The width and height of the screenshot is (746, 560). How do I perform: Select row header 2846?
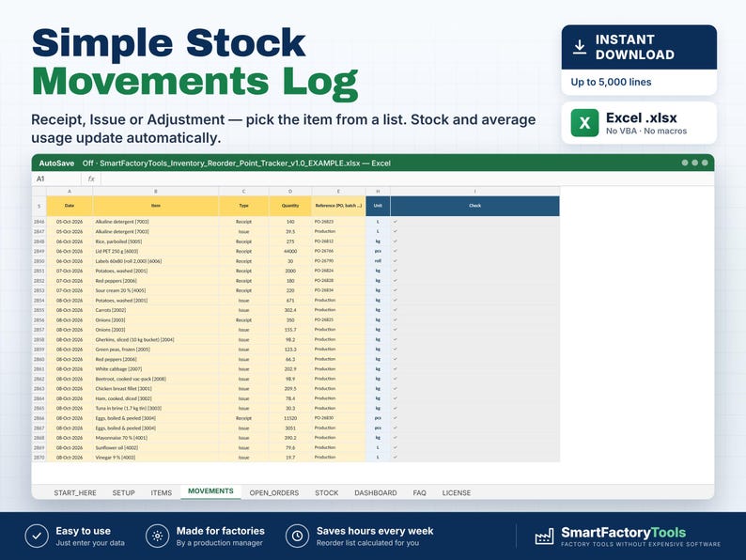pyautogui.click(x=39, y=222)
